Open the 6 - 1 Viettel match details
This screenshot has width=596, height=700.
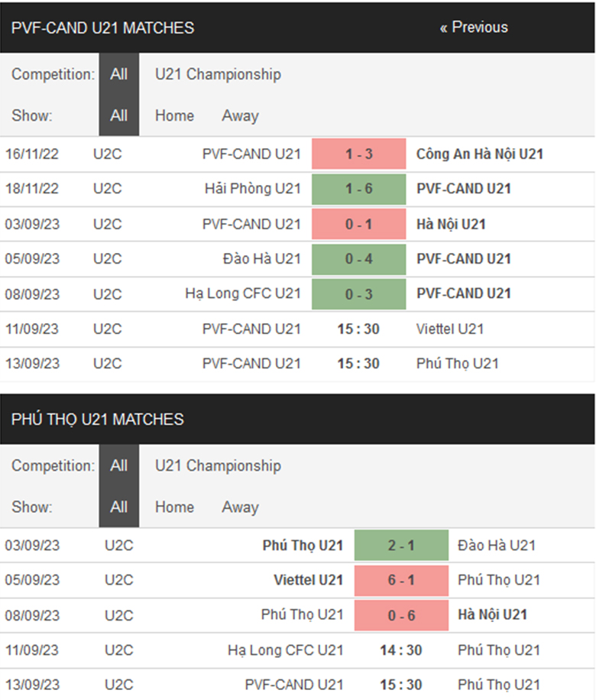click(401, 580)
